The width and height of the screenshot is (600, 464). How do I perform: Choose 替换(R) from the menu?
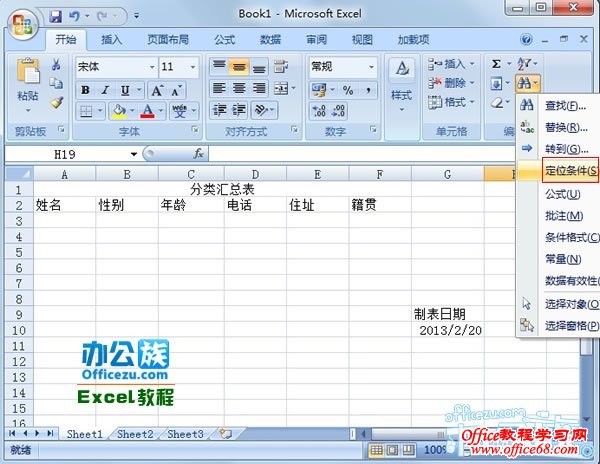[x=558, y=127]
